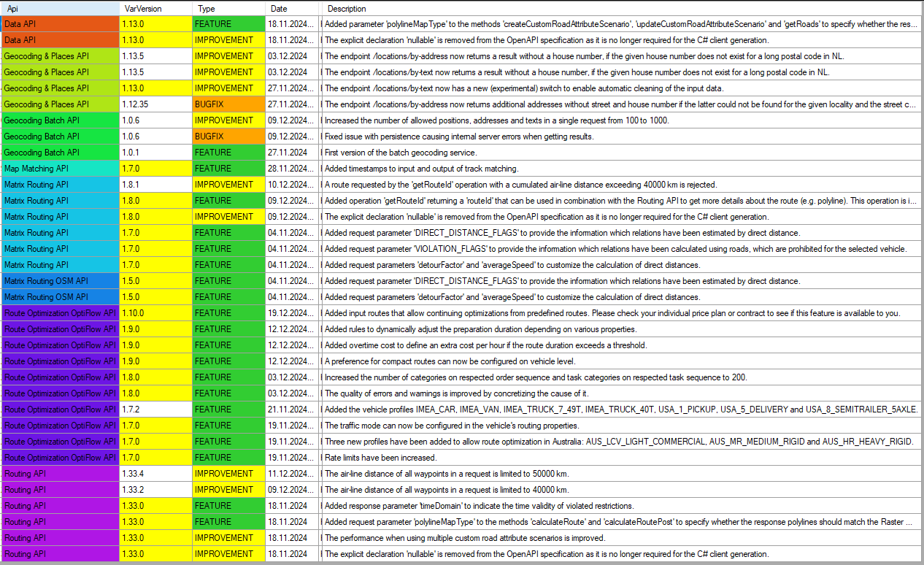Click the Description column header

click(x=620, y=9)
